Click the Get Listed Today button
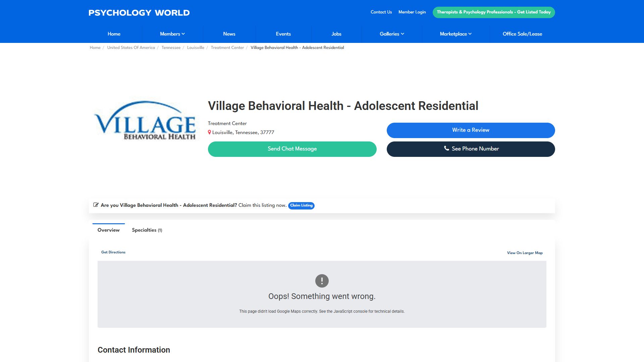This screenshot has height=362, width=644. pos(494,12)
